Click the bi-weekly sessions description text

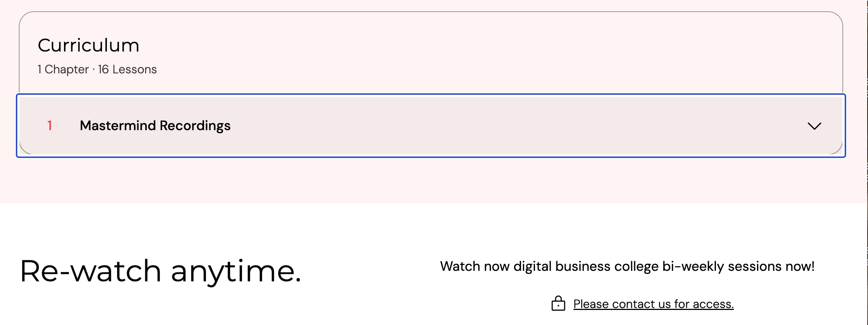click(x=627, y=266)
